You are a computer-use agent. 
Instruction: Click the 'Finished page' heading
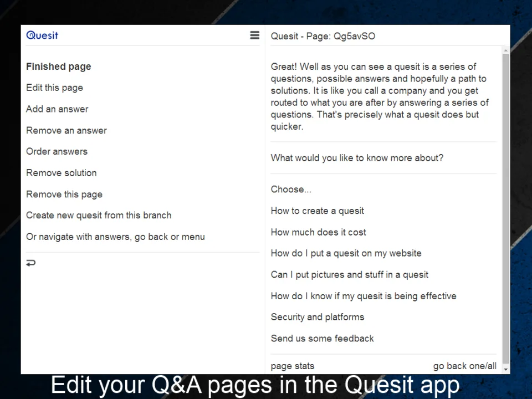[x=59, y=66]
